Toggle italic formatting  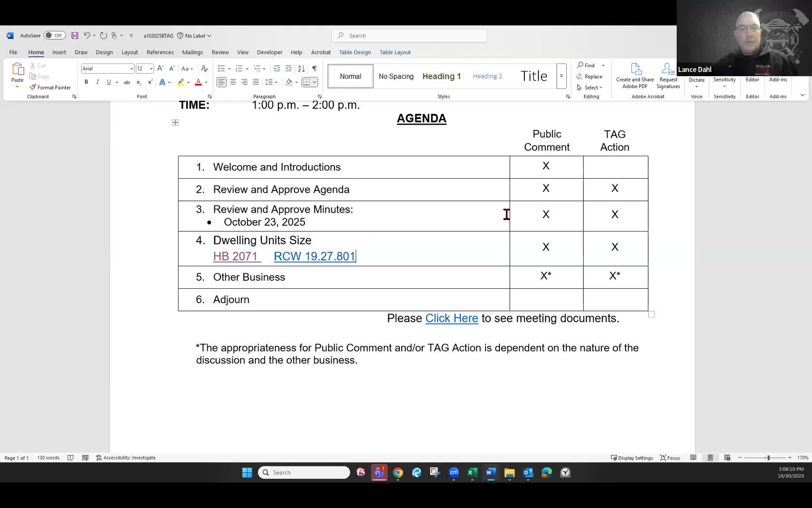(x=98, y=82)
